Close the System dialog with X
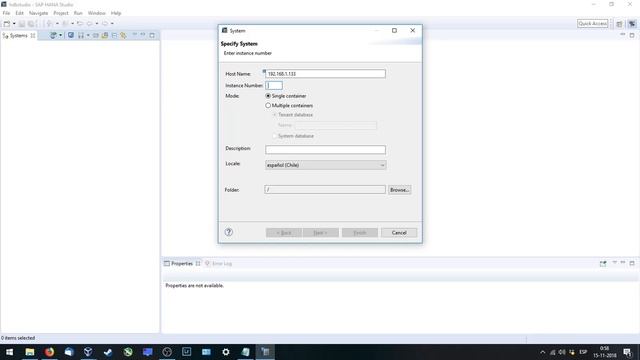The image size is (640, 360). point(413,31)
